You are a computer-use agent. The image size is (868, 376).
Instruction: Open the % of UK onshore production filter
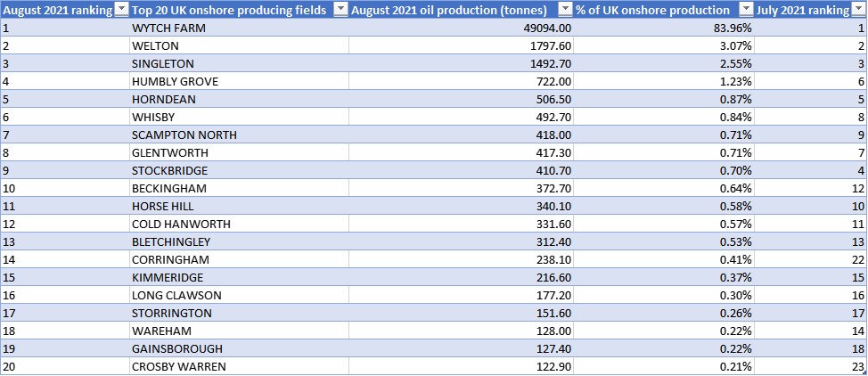745,10
